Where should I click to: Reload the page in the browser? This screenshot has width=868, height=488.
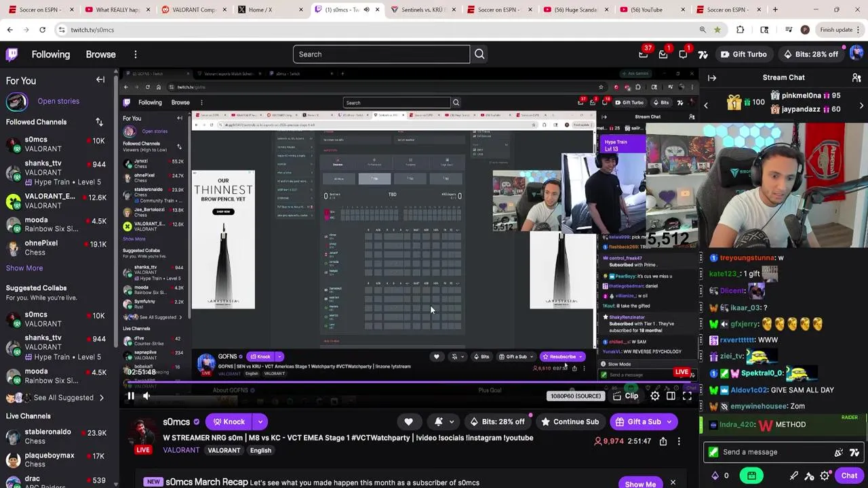tap(42, 30)
